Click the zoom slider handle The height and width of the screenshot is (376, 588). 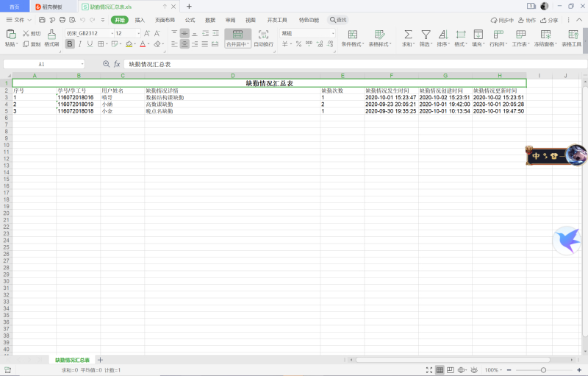click(x=543, y=370)
